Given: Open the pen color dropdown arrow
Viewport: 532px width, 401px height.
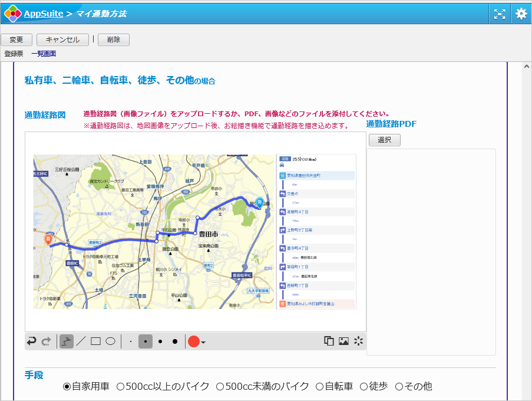Looking at the screenshot, I should pos(203,341).
